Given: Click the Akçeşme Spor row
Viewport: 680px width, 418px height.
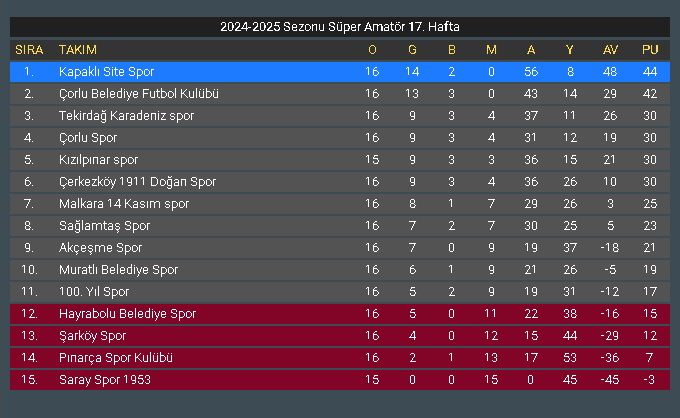Looking at the screenshot, I should tap(340, 248).
